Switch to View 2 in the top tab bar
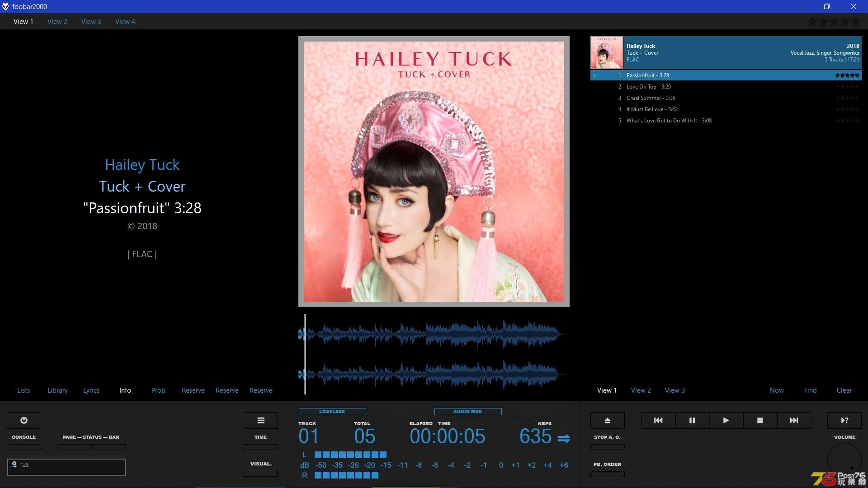The height and width of the screenshot is (488, 868). coord(57,21)
